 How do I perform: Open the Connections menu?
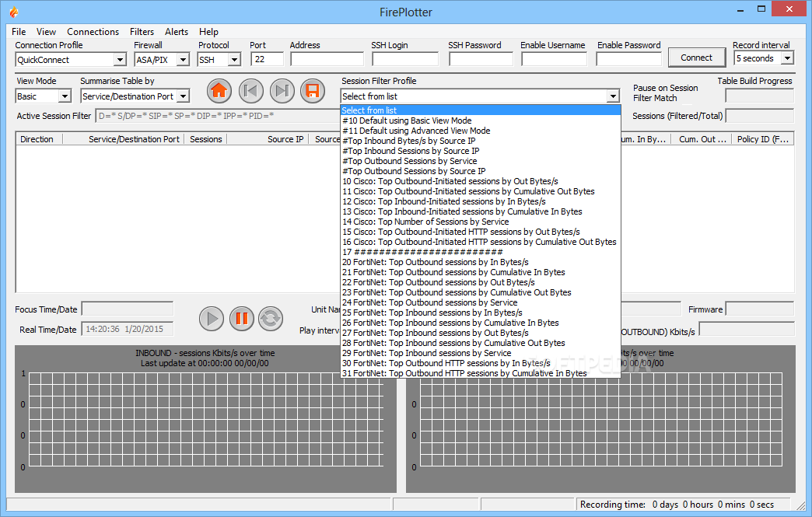pyautogui.click(x=93, y=32)
